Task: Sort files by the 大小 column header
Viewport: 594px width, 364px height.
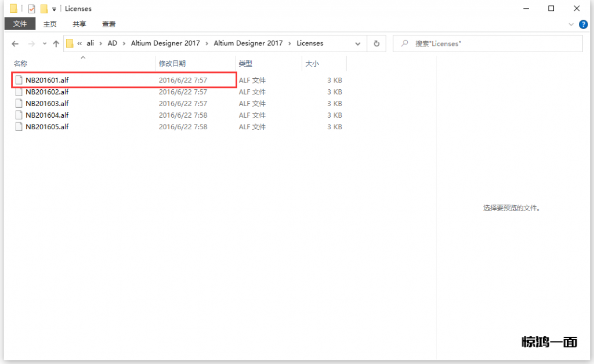Action: point(312,63)
